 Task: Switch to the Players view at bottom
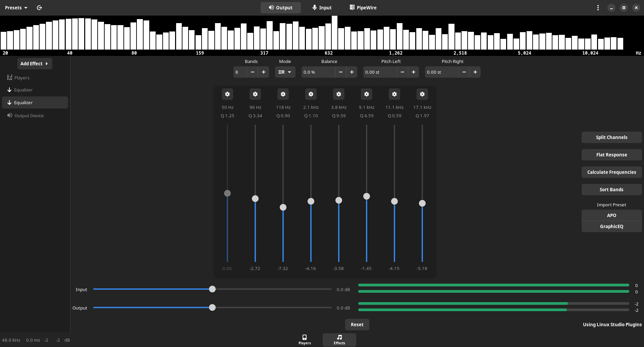coord(305,339)
